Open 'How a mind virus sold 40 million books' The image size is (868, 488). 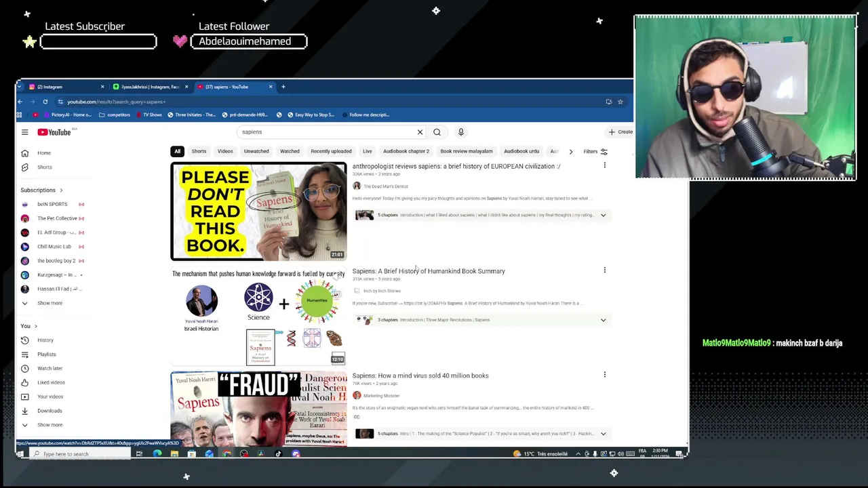point(420,375)
